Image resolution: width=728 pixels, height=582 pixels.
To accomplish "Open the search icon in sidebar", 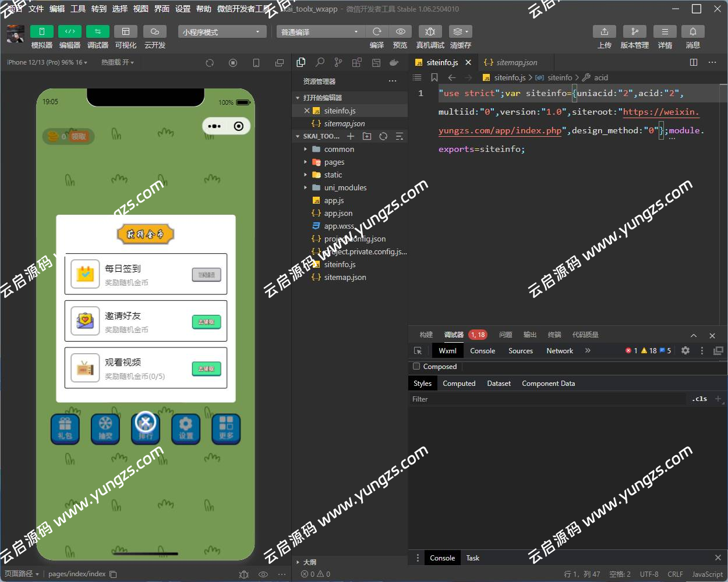I will (x=320, y=63).
